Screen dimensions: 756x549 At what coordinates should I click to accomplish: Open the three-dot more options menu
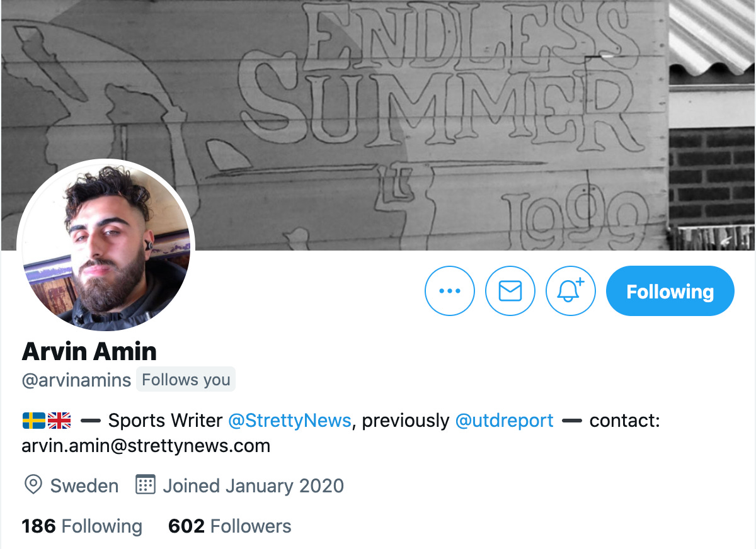click(x=450, y=291)
